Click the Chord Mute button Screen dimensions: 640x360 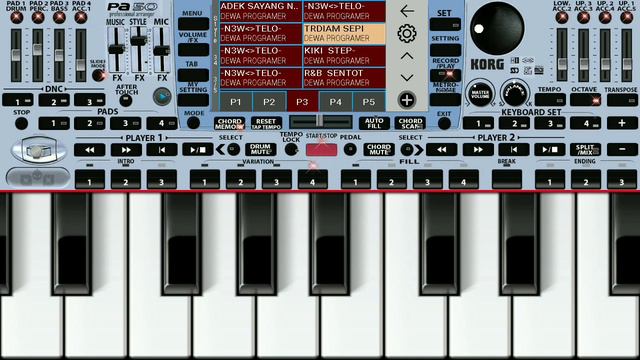click(x=379, y=149)
